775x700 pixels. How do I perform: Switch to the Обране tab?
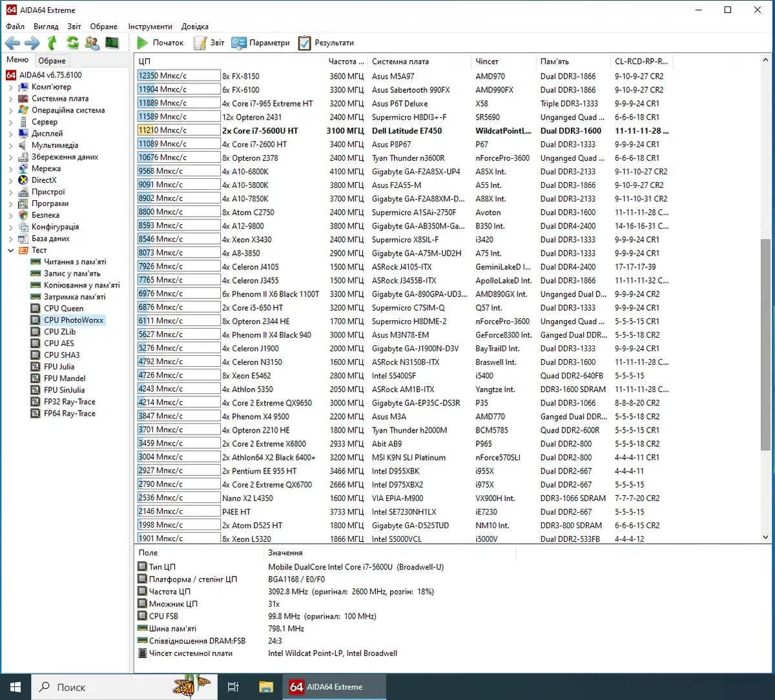click(x=52, y=61)
